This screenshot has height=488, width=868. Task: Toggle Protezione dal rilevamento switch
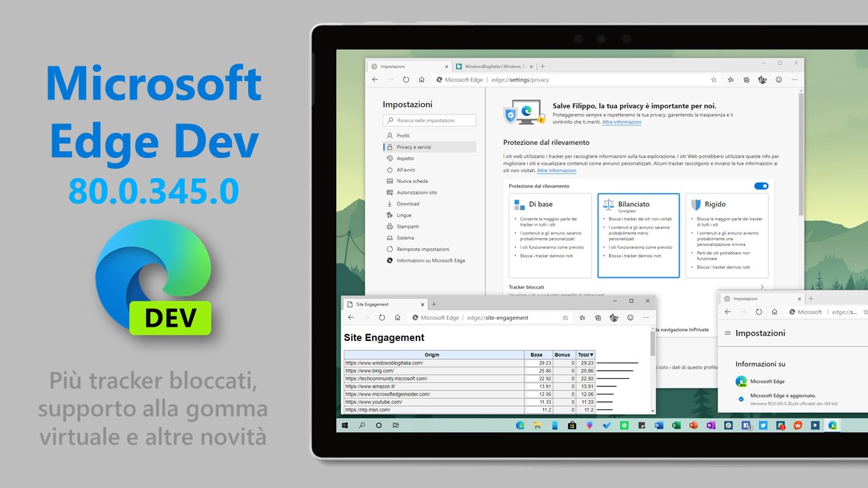tap(761, 186)
